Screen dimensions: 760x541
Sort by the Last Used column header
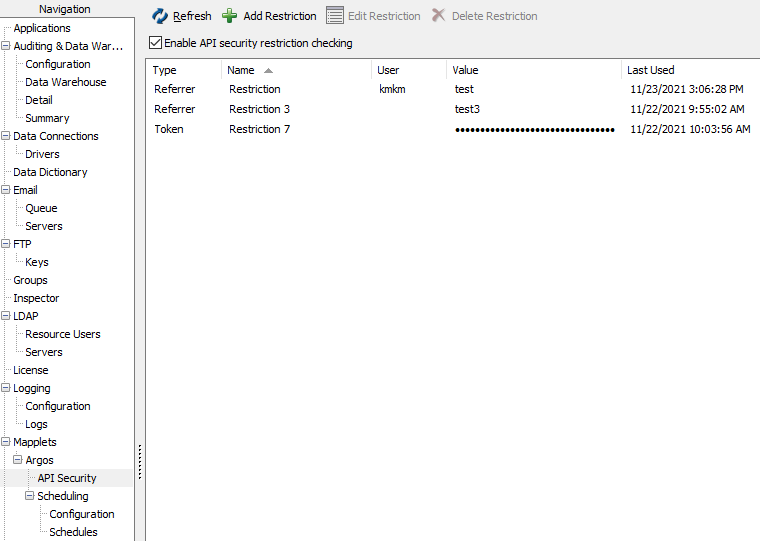click(650, 71)
